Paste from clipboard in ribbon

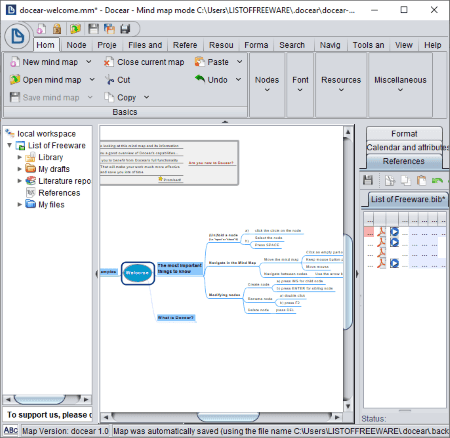[x=212, y=62]
